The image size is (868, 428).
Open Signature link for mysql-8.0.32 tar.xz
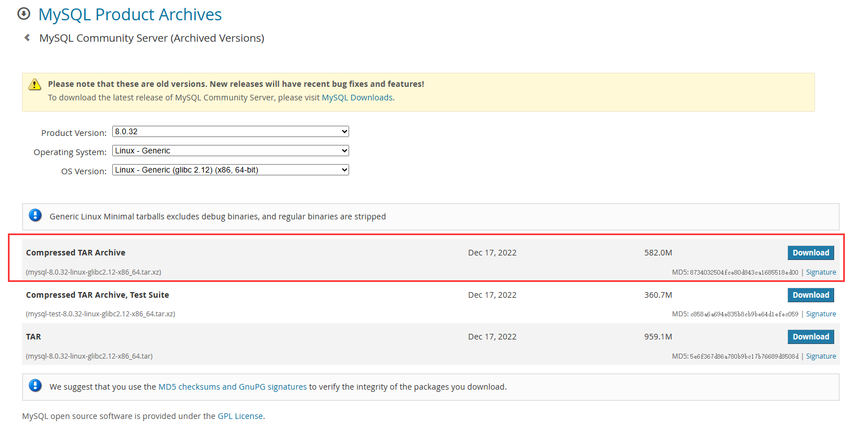821,272
